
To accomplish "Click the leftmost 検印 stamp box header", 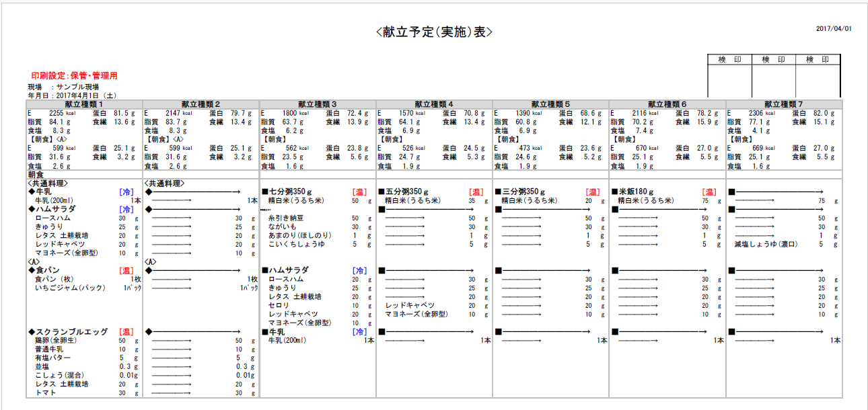I will coord(729,60).
